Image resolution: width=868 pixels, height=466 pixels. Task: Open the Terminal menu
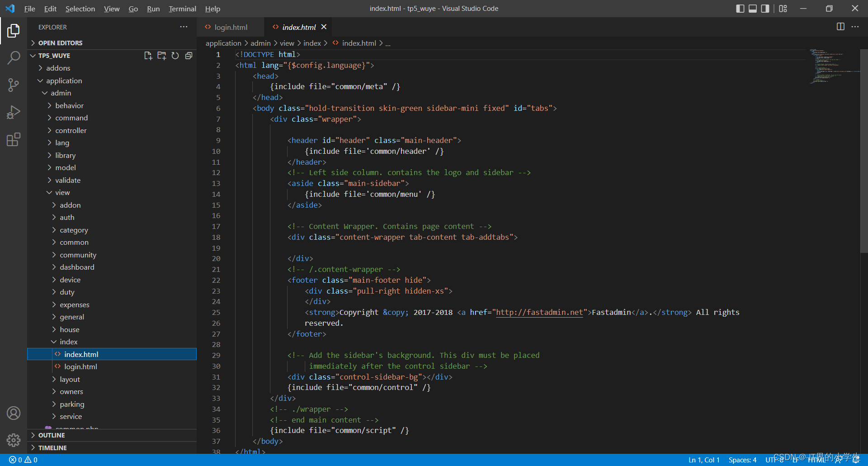(182, 9)
